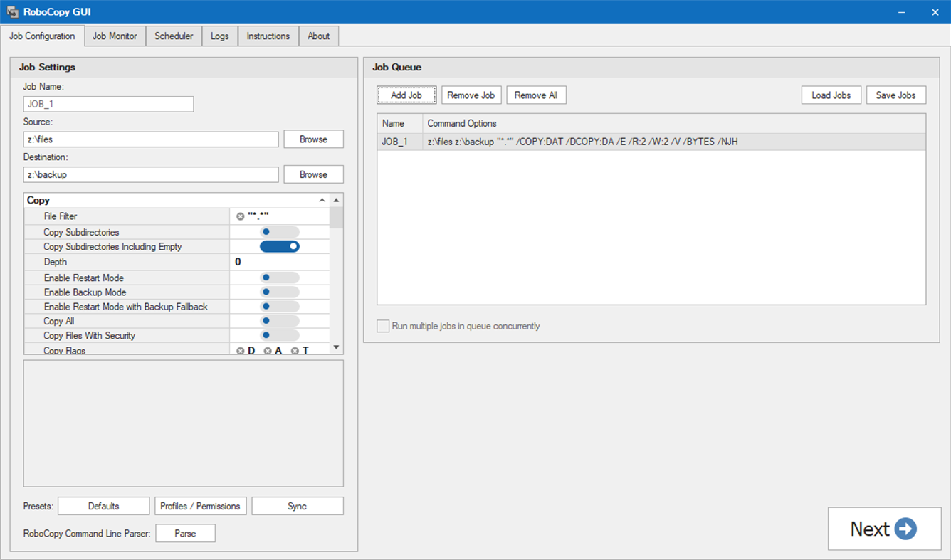Browse for the Source folder
The image size is (951, 560).
click(313, 139)
